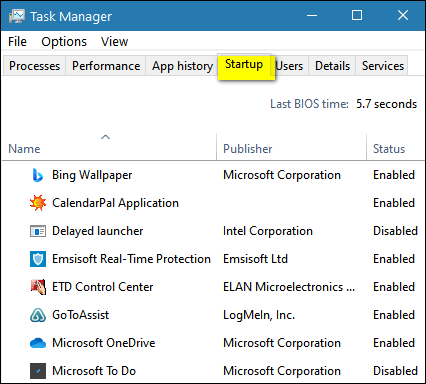The width and height of the screenshot is (426, 384).
Task: Click the ETD Control Center icon
Action: click(x=38, y=287)
